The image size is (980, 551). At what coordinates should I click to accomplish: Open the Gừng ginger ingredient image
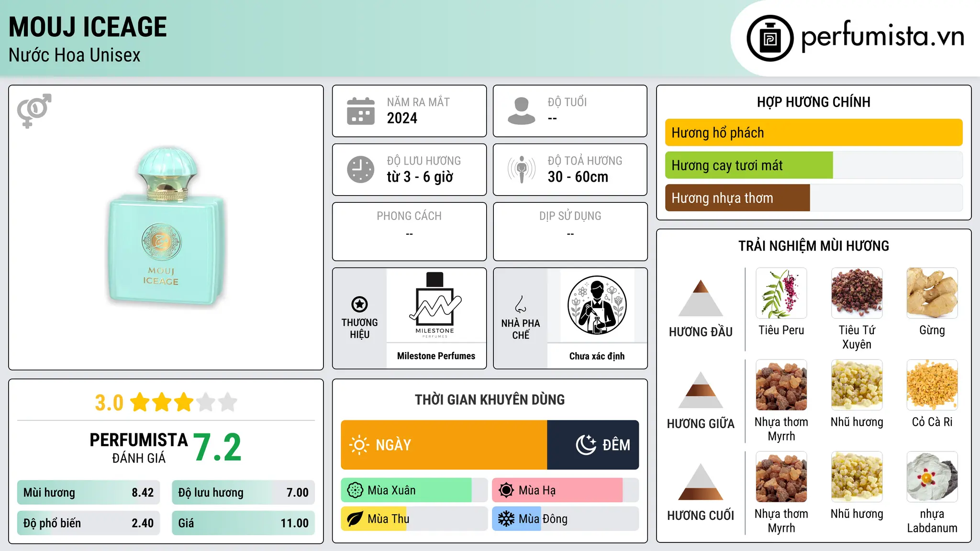pos(932,293)
